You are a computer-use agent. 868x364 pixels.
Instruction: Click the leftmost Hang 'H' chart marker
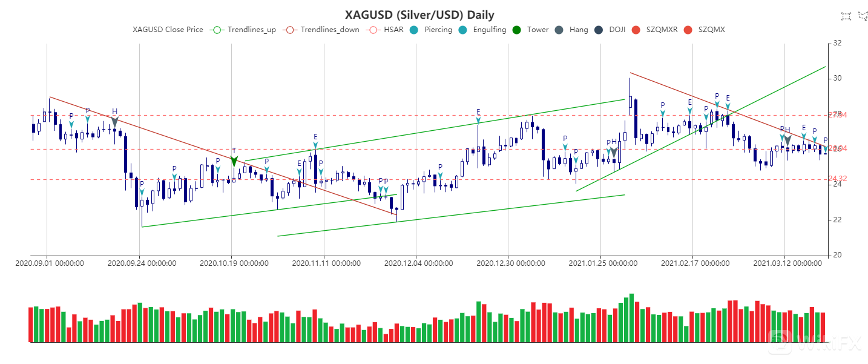[114, 121]
